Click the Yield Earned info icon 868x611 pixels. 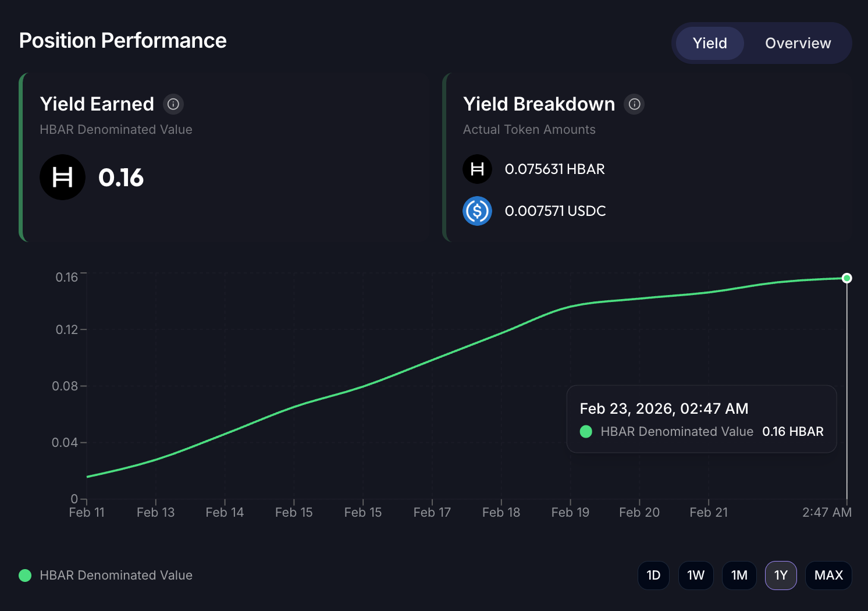click(x=173, y=104)
